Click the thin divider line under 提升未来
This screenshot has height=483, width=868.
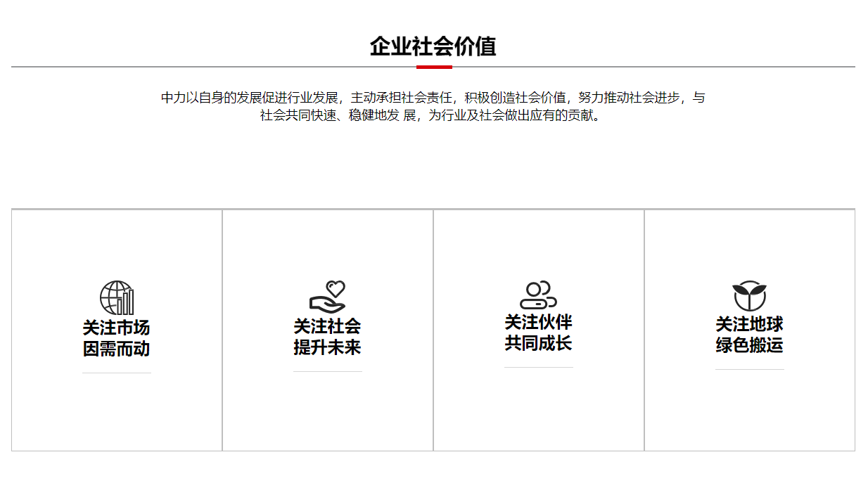[x=328, y=371]
